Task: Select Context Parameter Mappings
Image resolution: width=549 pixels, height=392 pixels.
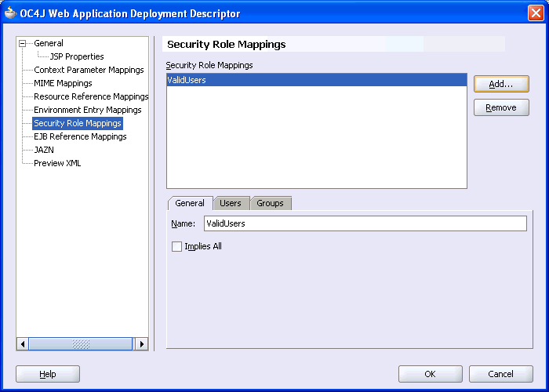Action: tap(89, 70)
